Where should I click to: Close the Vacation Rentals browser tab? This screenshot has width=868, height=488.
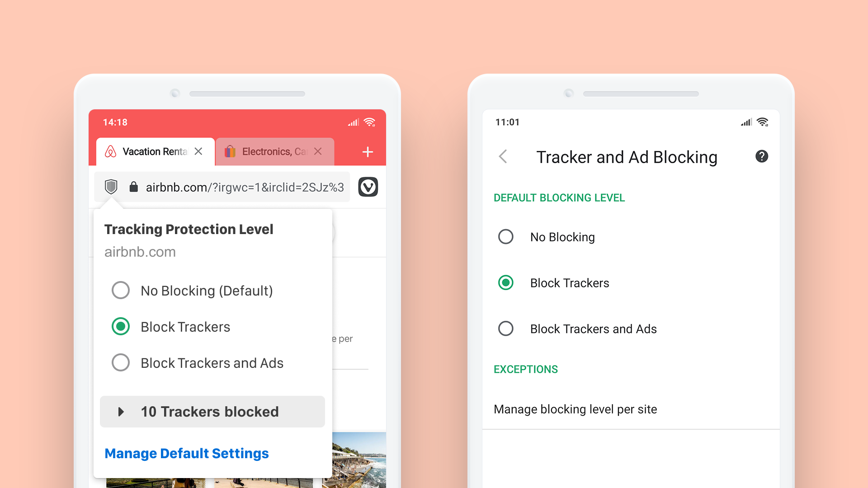(x=200, y=151)
